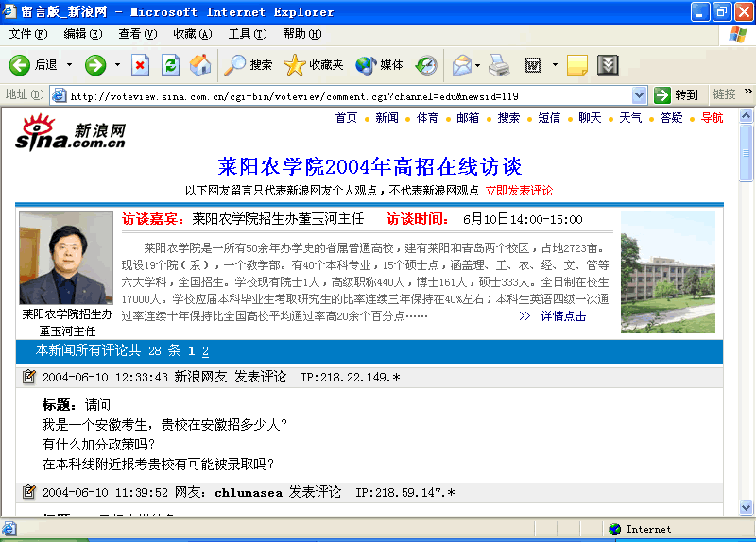Screen dimensions: 756x542
Task: Click the Windows flag logo throbber
Action: click(738, 35)
